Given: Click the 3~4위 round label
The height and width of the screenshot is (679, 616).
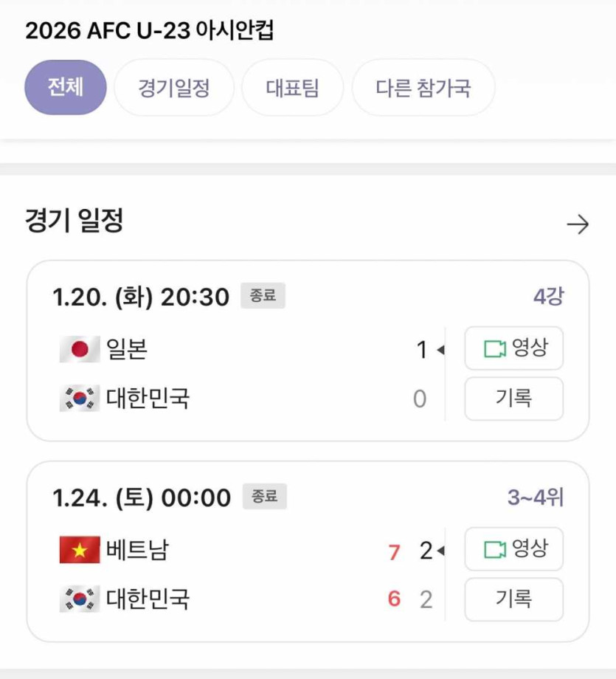Looking at the screenshot, I should 535,497.
